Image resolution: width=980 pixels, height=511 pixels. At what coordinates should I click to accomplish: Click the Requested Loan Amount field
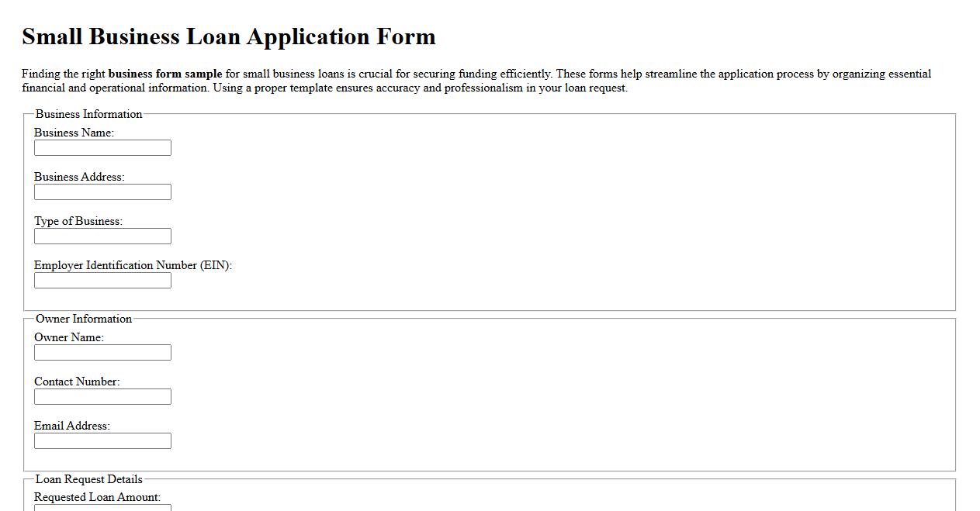[102, 508]
